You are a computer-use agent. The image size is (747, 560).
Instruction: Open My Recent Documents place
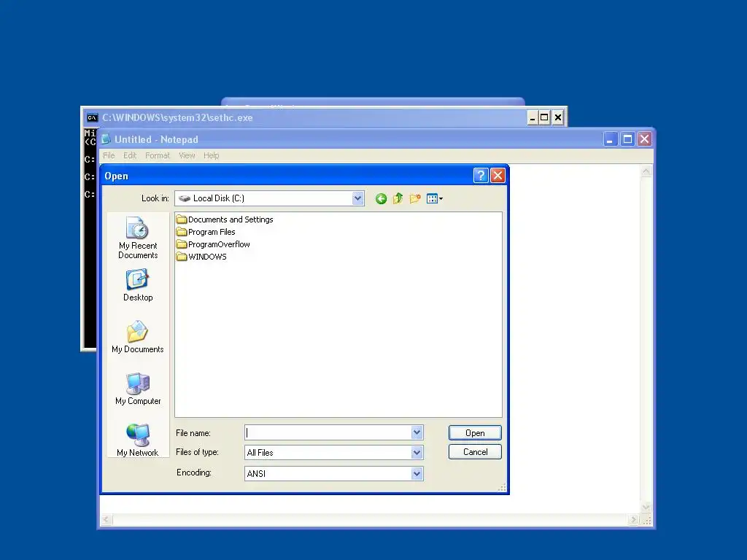(x=138, y=238)
